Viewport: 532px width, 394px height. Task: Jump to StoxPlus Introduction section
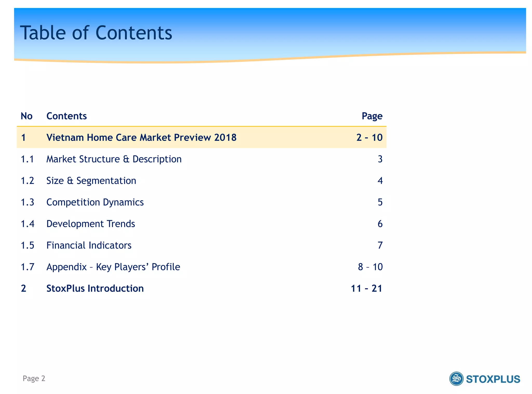(x=95, y=288)
